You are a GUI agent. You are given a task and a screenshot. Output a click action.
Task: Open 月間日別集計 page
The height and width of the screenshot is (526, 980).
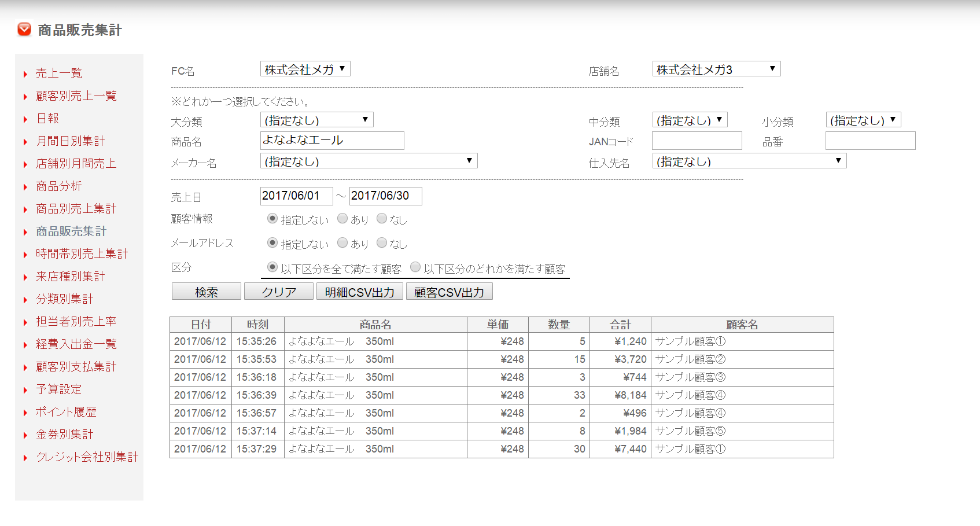point(71,141)
